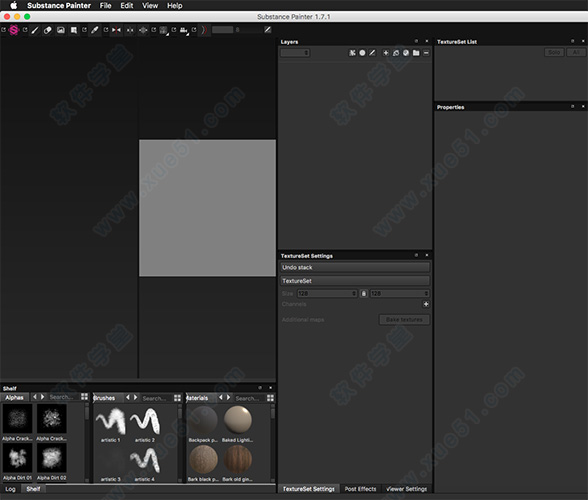Open the camera view options icon
The height and width of the screenshot is (500, 588).
coord(184,30)
